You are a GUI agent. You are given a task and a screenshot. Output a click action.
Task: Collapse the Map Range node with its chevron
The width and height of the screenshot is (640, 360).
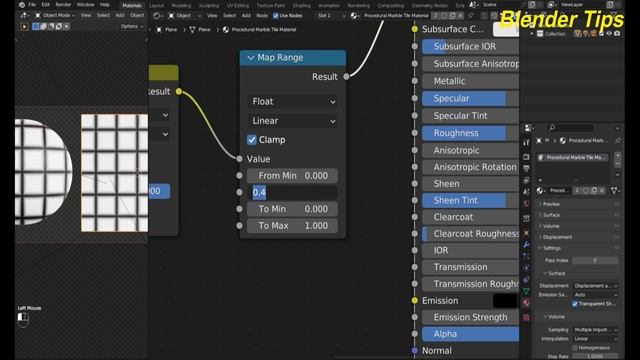(251, 58)
